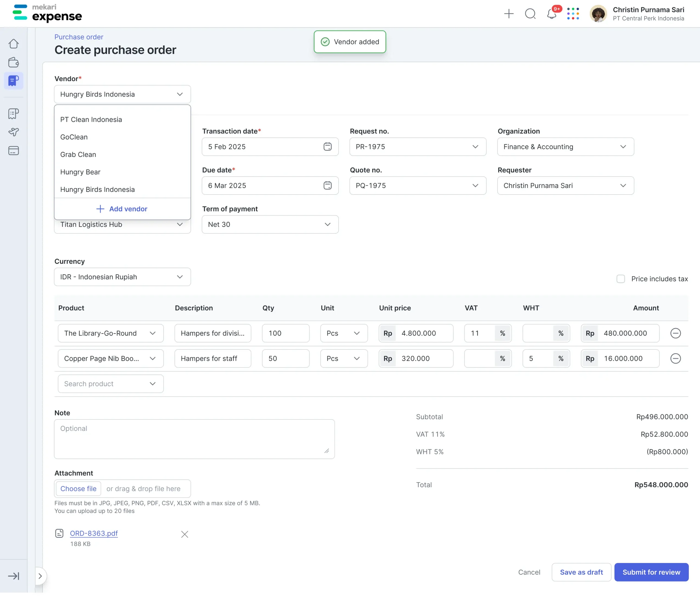Select Hungry Birds Indonesia in the list
This screenshot has width=700, height=596.
tap(122, 189)
